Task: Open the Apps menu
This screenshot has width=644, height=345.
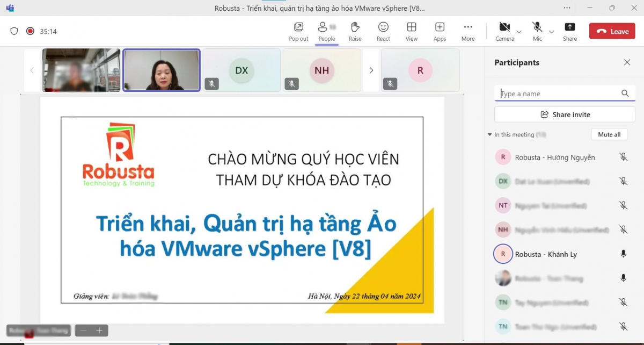Action: pos(440,31)
